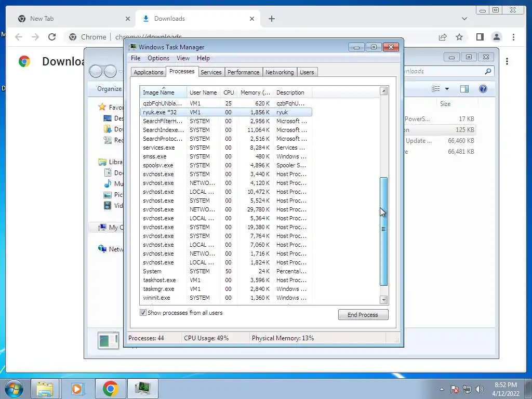Click Explorer help question mark icon
The width and height of the screenshot is (532, 399).
click(x=483, y=89)
